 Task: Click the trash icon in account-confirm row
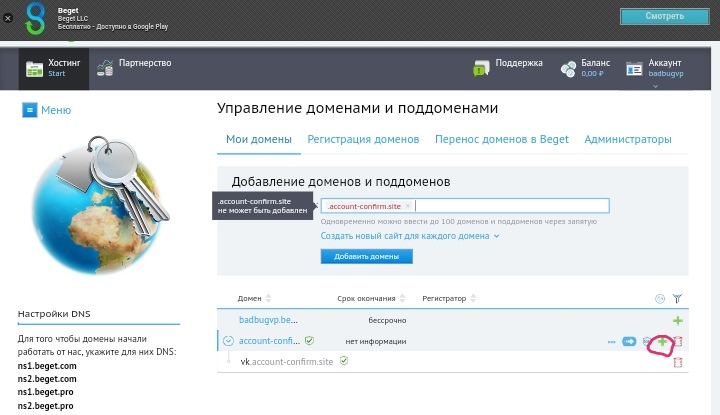(678, 342)
